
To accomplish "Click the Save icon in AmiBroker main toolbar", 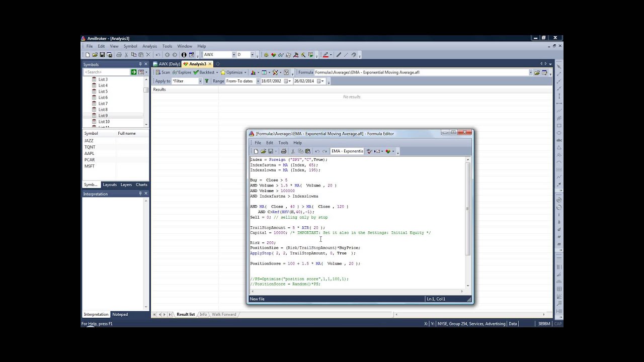I will point(102,55).
